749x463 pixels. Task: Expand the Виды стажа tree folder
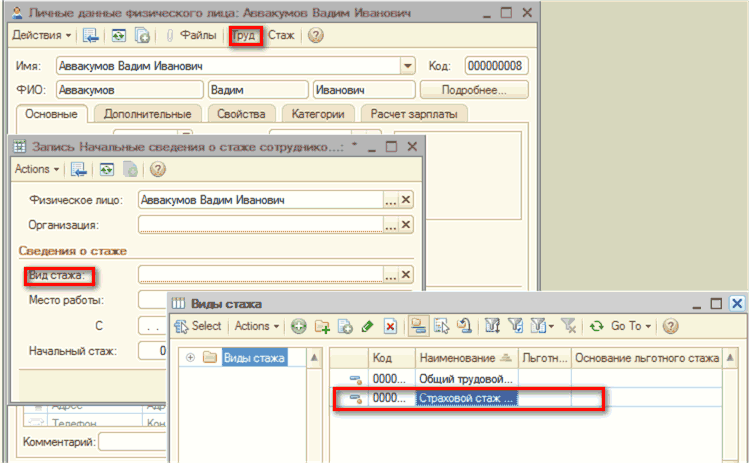tap(190, 358)
